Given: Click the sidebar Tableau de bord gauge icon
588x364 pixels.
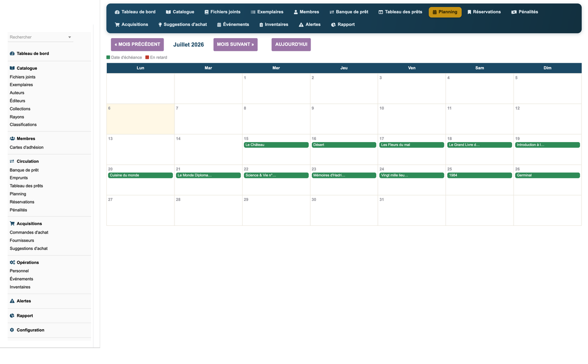Looking at the screenshot, I should [x=12, y=53].
